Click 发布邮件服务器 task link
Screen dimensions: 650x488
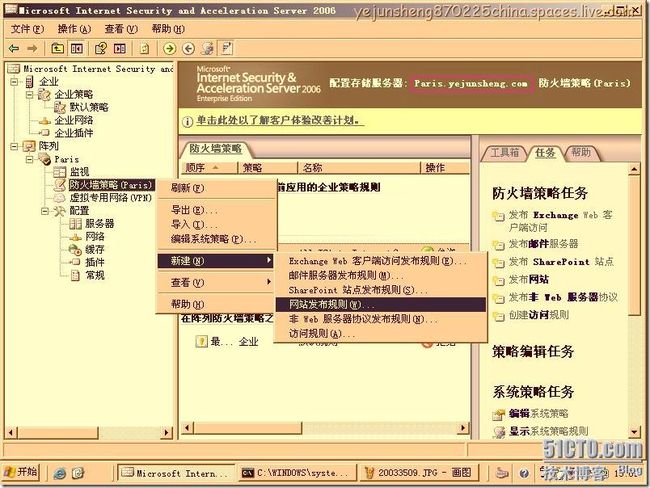[543, 244]
